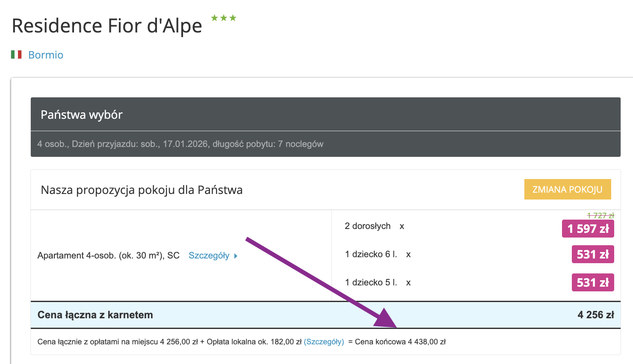The image size is (633, 364).
Task: Select the Residence Fior d'Alpe title
Action: [107, 26]
